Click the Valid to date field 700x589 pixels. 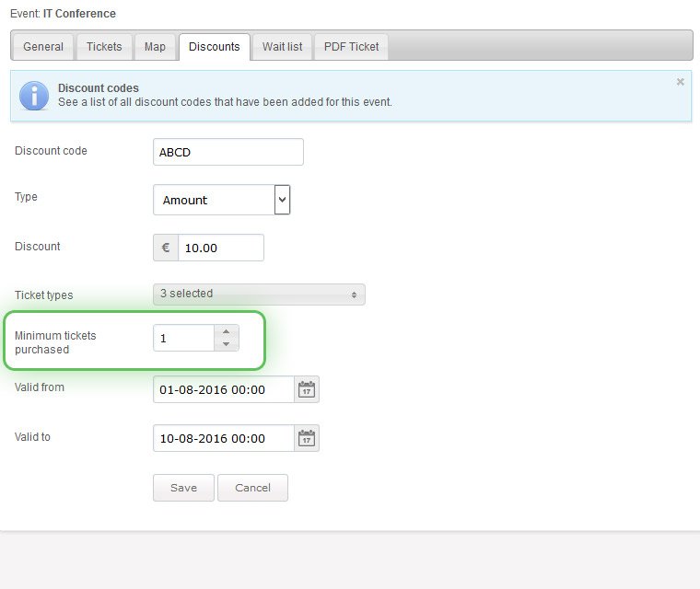pos(223,438)
